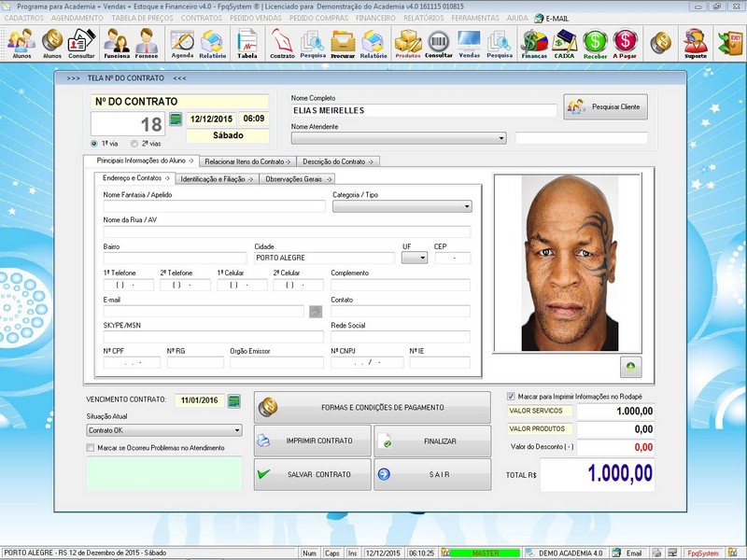This screenshot has height=560, width=747.
Task: Uncheck Marcar para Imprimir Informações no Rodapé
Action: (x=511, y=396)
